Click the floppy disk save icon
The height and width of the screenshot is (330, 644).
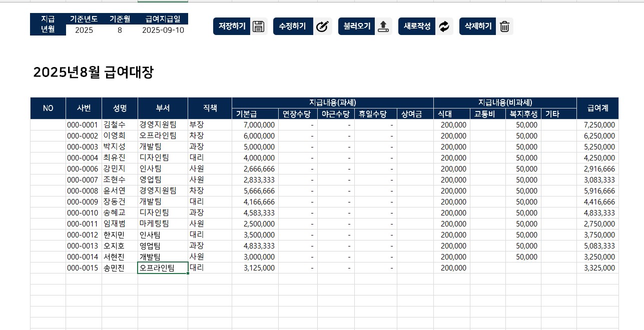pyautogui.click(x=258, y=26)
